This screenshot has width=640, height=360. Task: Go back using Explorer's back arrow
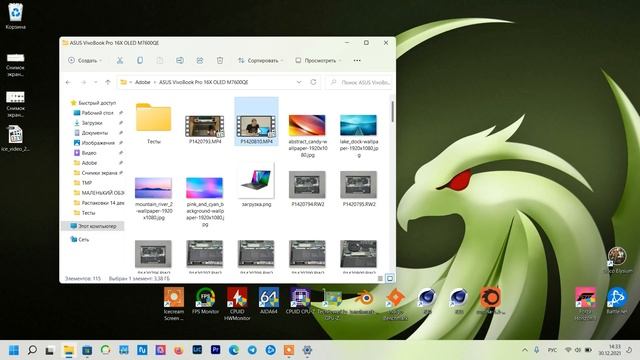(68, 82)
